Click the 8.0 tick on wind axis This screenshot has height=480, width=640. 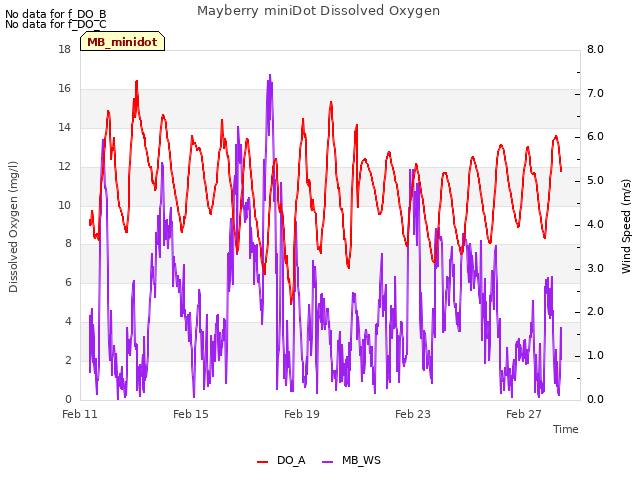(595, 49)
